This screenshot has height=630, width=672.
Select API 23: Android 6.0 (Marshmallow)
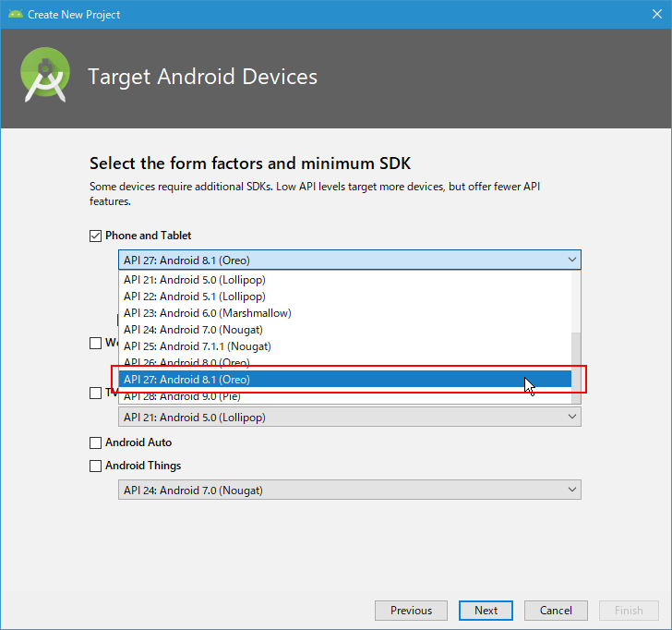coord(345,313)
